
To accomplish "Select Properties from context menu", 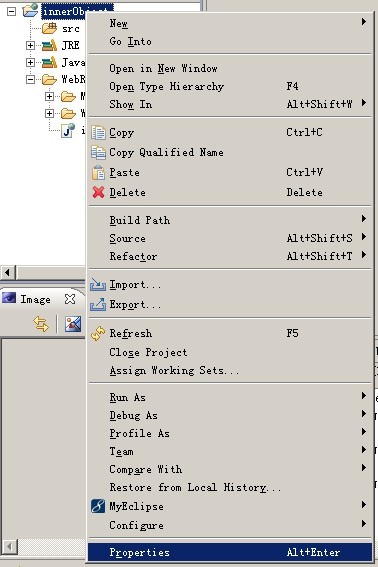I will pyautogui.click(x=230, y=552).
